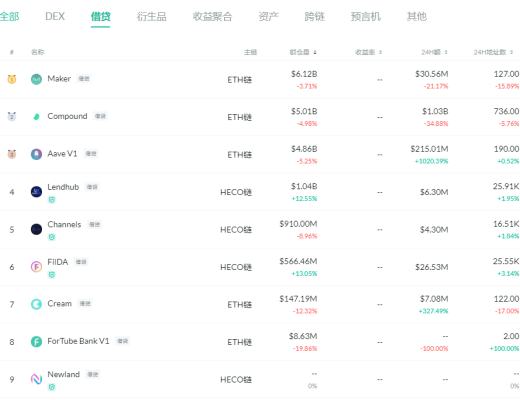The height and width of the screenshot is (400, 520).
Task: Click the green badge icon under Lendhub
Action: [x=52, y=200]
